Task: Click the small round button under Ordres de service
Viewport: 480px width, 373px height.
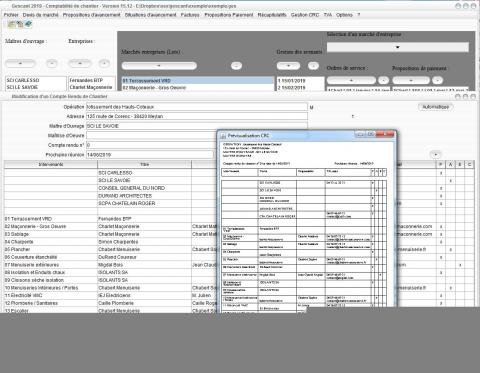Action: [383, 80]
